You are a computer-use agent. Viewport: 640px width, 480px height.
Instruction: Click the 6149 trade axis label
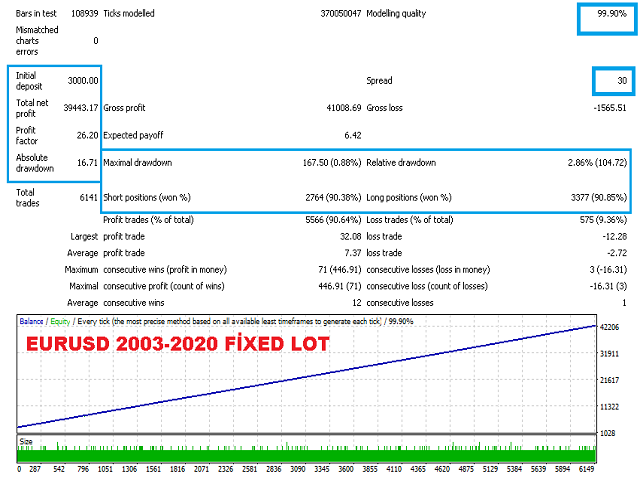[586, 469]
